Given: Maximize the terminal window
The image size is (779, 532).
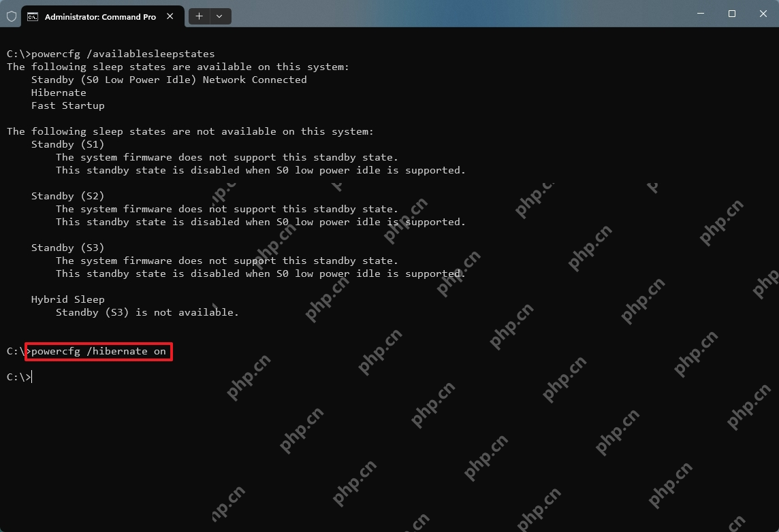Looking at the screenshot, I should coord(732,14).
